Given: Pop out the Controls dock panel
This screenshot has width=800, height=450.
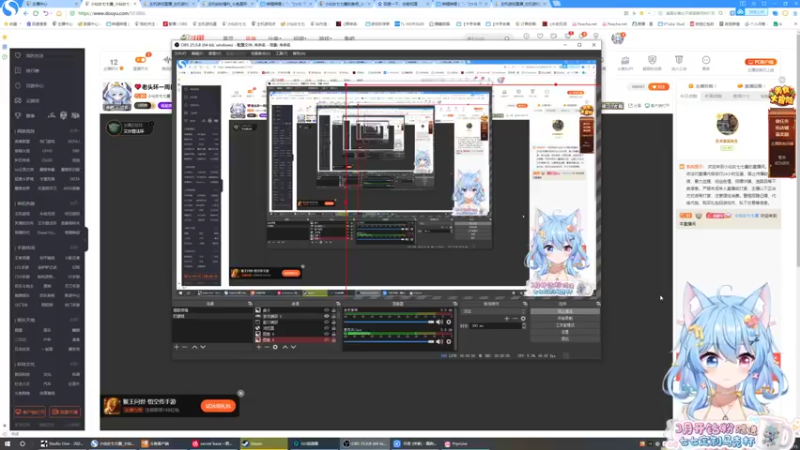Looking at the screenshot, I should click(598, 304).
